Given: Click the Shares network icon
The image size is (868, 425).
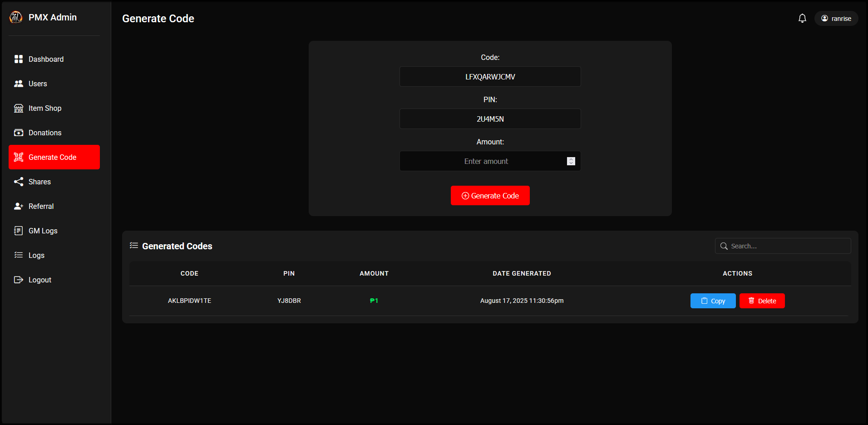Looking at the screenshot, I should point(19,182).
